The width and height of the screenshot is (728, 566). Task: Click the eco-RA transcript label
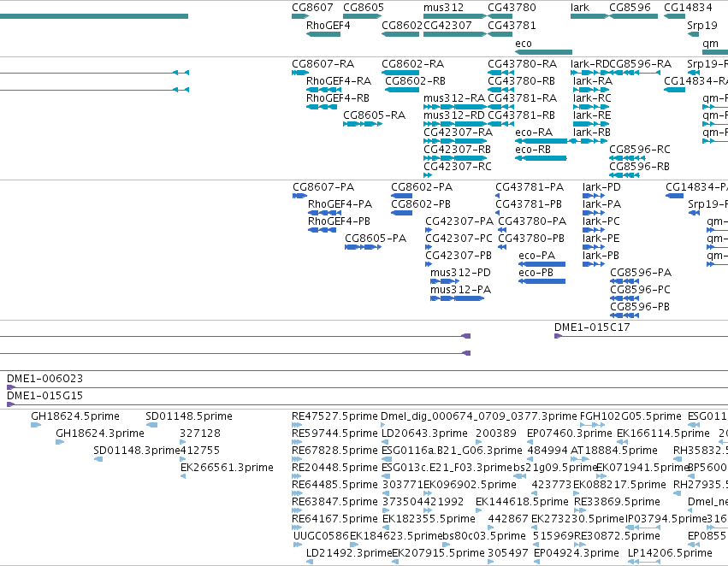[x=534, y=133]
